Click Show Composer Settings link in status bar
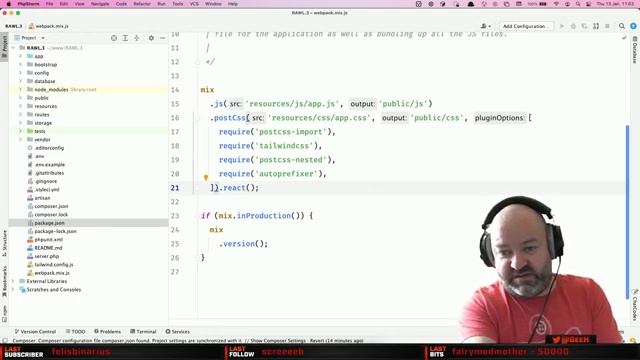Screen dimensions: 640x360 pos(278,340)
